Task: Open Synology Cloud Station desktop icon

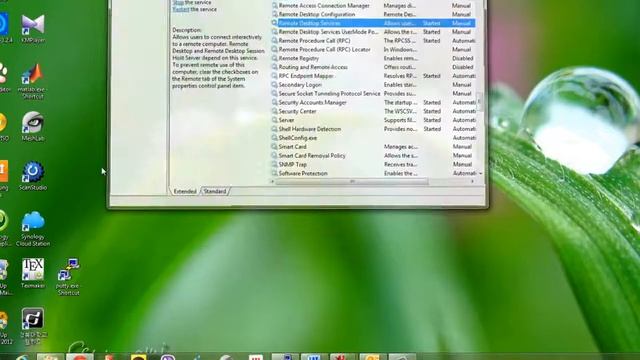Action: coord(33,229)
